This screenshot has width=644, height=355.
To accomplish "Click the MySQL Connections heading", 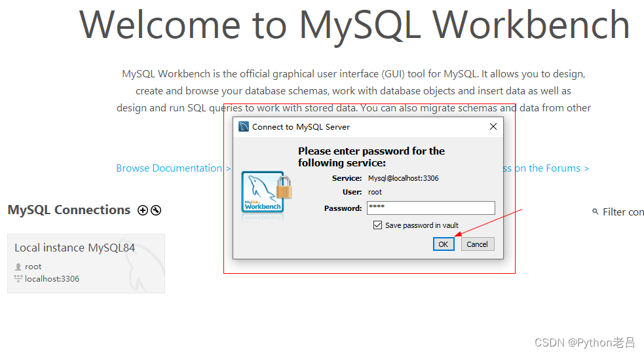I will 69,210.
